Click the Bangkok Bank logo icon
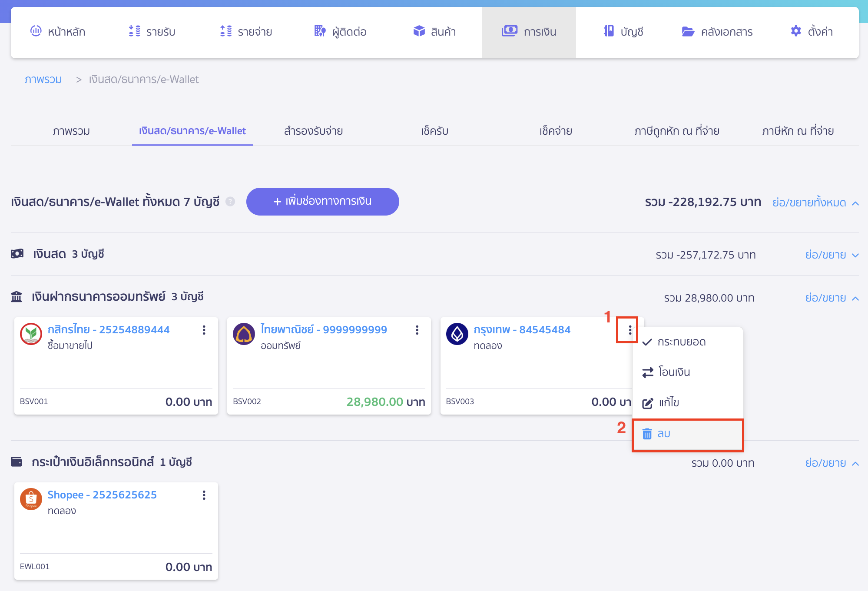Viewport: 868px width, 591px height. click(457, 334)
